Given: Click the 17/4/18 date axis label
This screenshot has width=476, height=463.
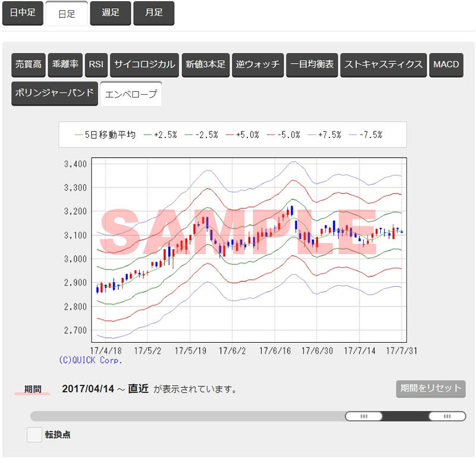Looking at the screenshot, I should [106, 351].
